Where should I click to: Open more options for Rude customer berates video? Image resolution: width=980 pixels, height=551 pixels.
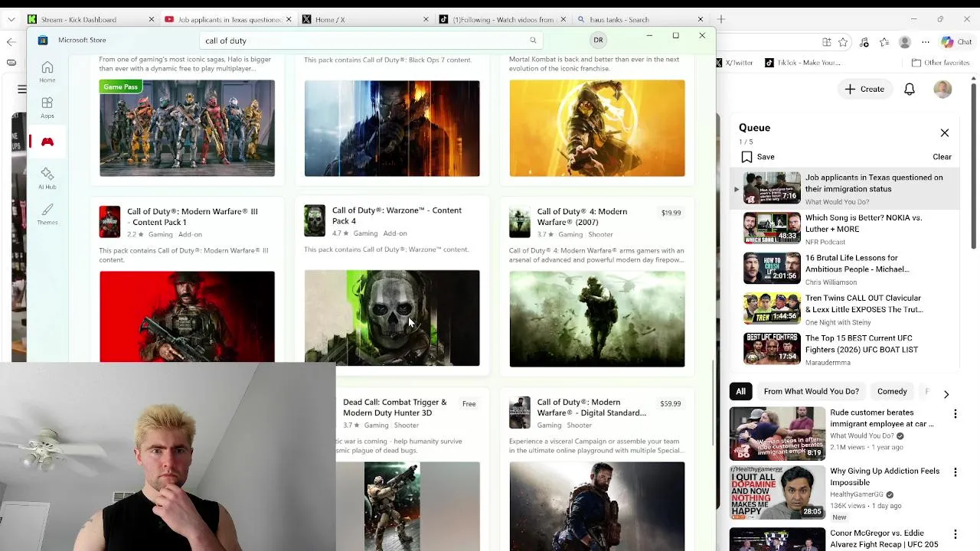pyautogui.click(x=955, y=414)
